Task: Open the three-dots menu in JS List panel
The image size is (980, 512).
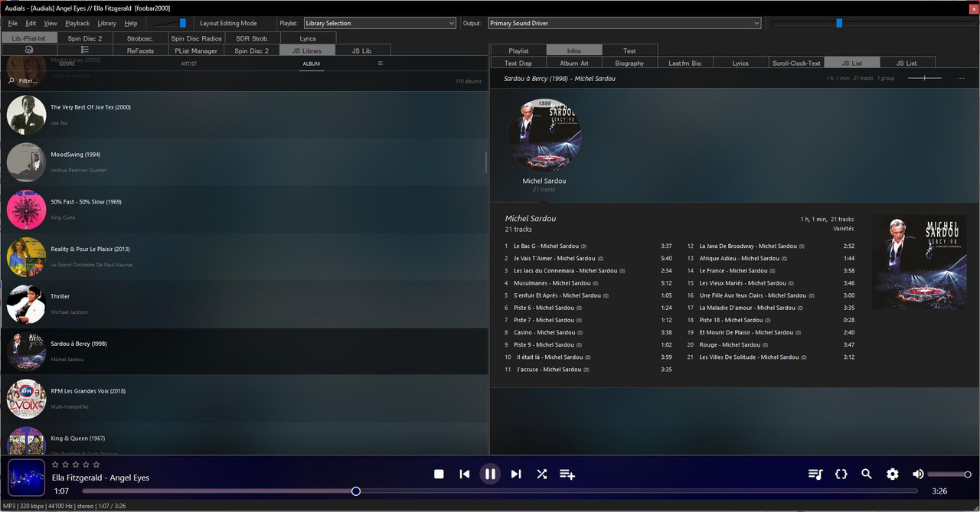Action: [x=961, y=78]
